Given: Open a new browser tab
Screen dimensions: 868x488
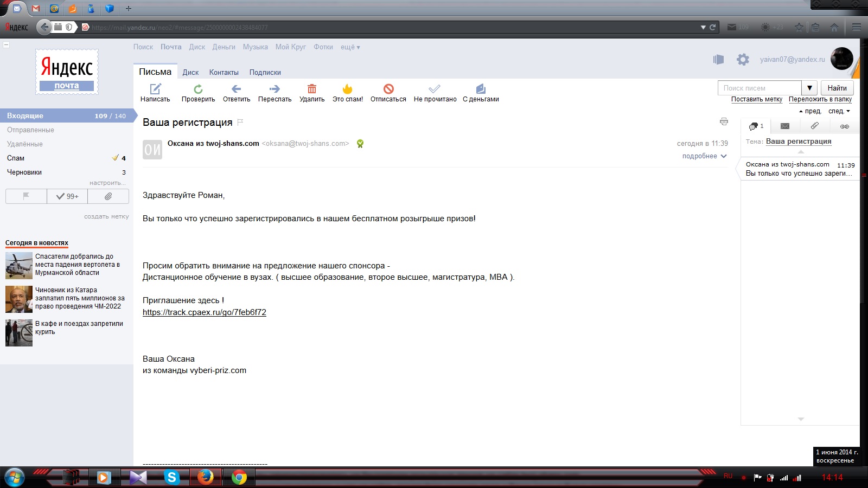Looking at the screenshot, I should click(x=129, y=9).
